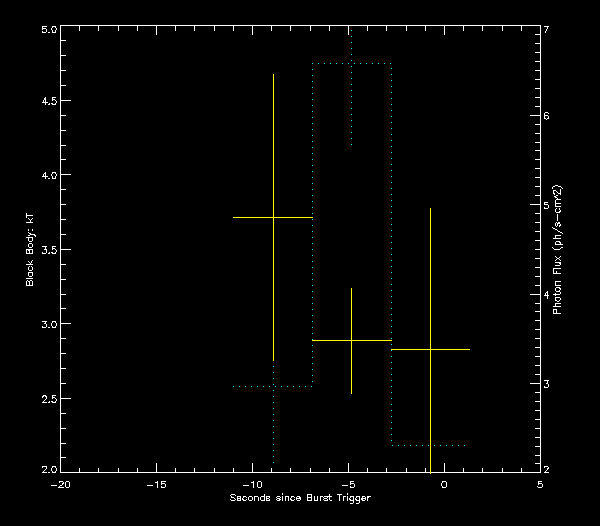
Task: Select the white data point near -9 seconds
Action: [273, 217]
